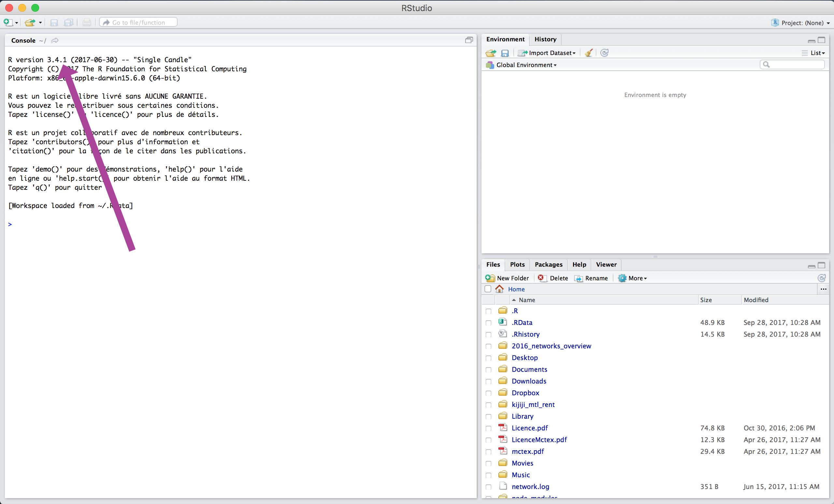This screenshot has height=504, width=834.
Task: Click the Rename button in Files pane
Action: (591, 278)
